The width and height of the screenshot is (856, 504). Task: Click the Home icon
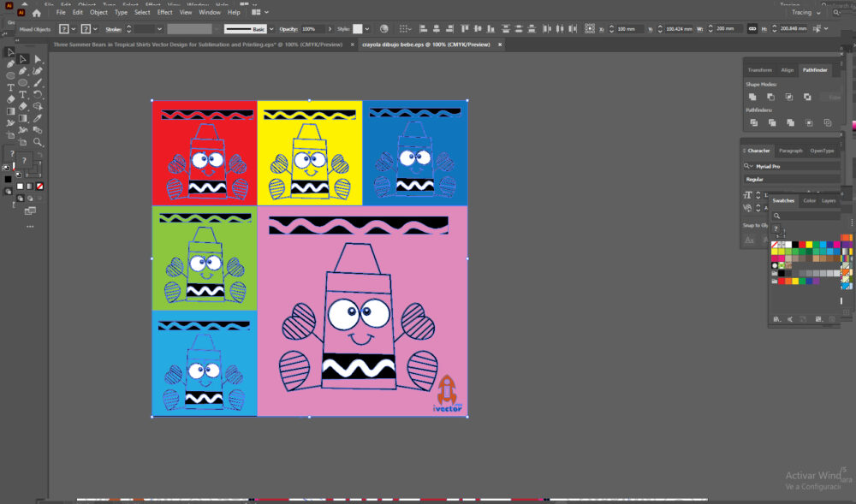[x=37, y=13]
